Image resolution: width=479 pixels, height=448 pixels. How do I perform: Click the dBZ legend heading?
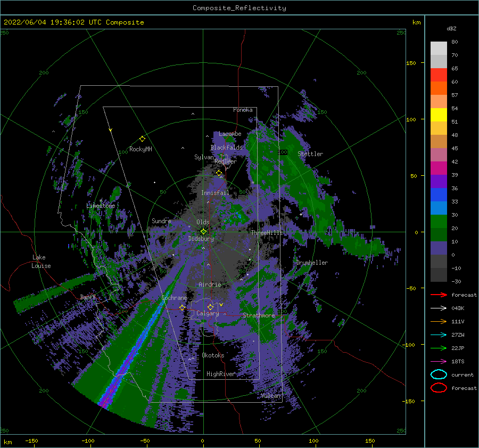(451, 28)
